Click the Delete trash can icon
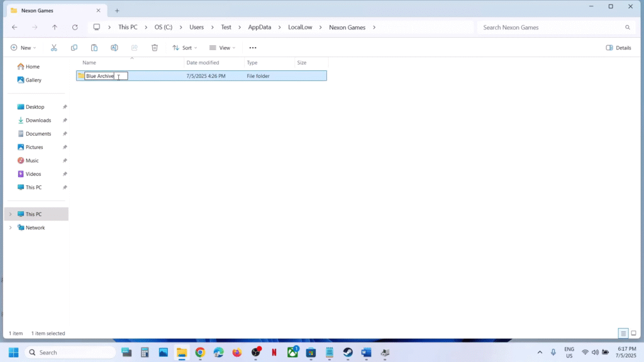This screenshot has width=644, height=362. click(155, 48)
